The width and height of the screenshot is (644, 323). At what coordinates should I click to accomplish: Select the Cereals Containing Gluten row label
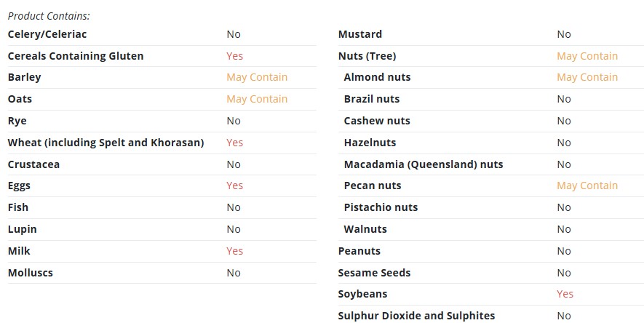(x=76, y=56)
